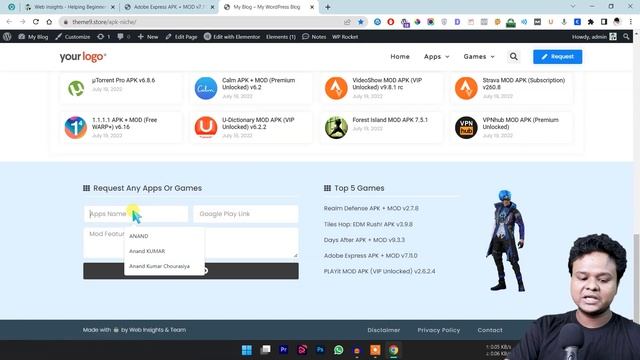
Task: Click the browser back arrow
Action: [9, 22]
